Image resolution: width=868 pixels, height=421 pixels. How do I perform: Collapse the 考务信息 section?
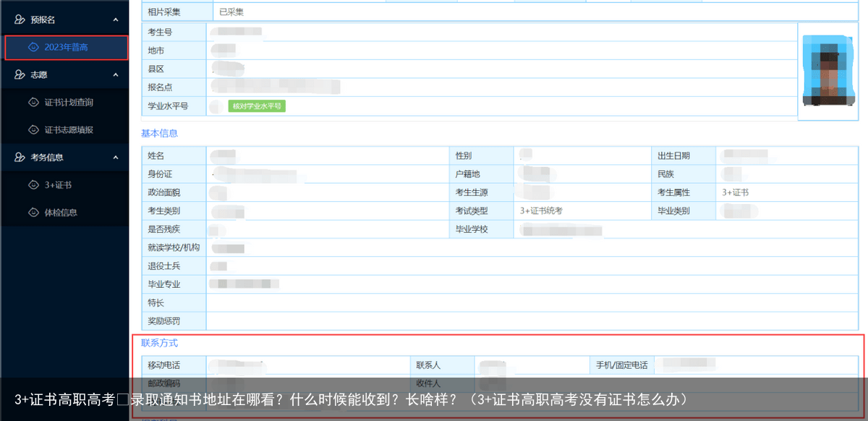114,157
